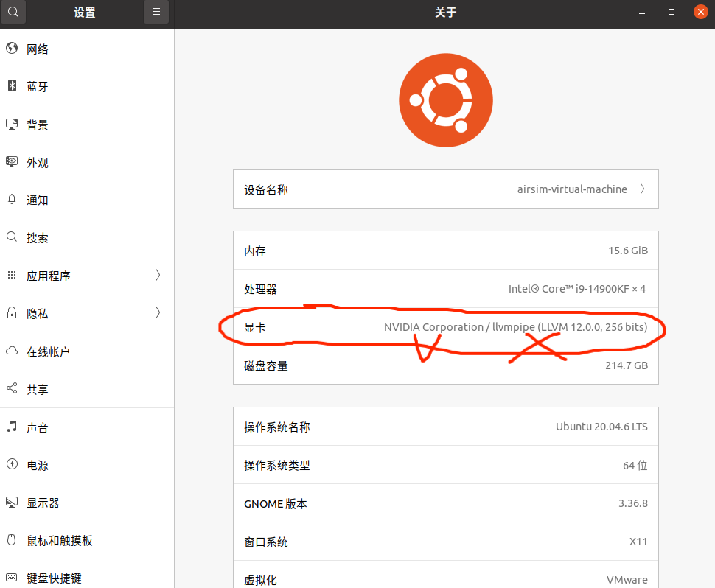Click the 显卡 label

[x=255, y=328]
